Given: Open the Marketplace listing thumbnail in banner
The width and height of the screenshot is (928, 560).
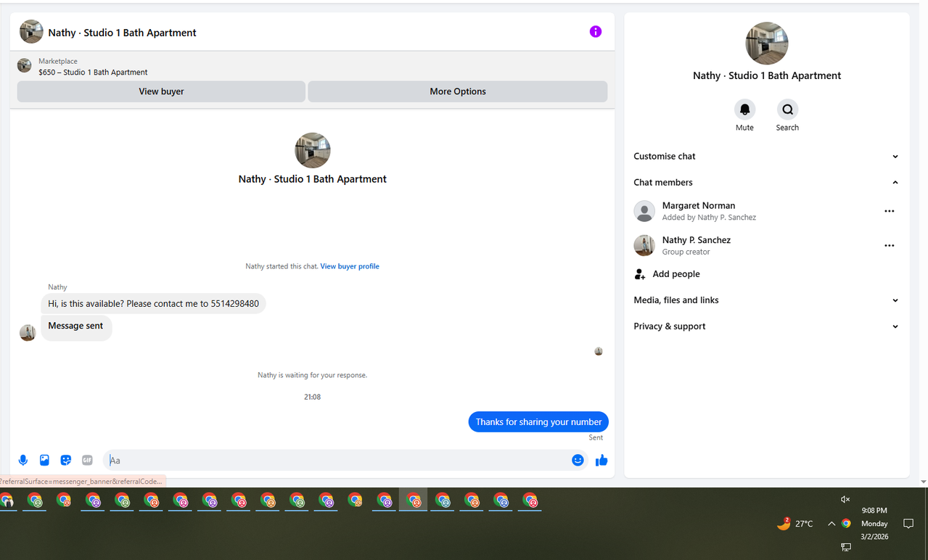Looking at the screenshot, I should click(x=25, y=66).
